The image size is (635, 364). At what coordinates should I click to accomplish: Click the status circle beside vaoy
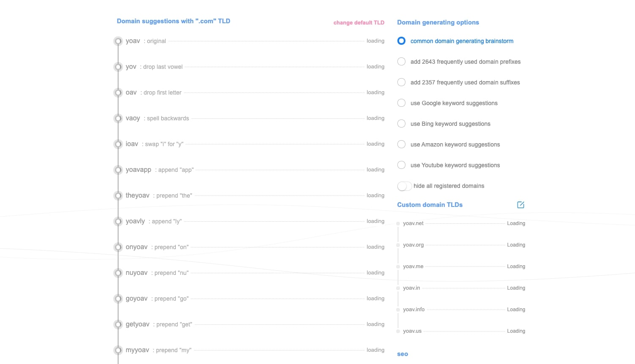118,119
